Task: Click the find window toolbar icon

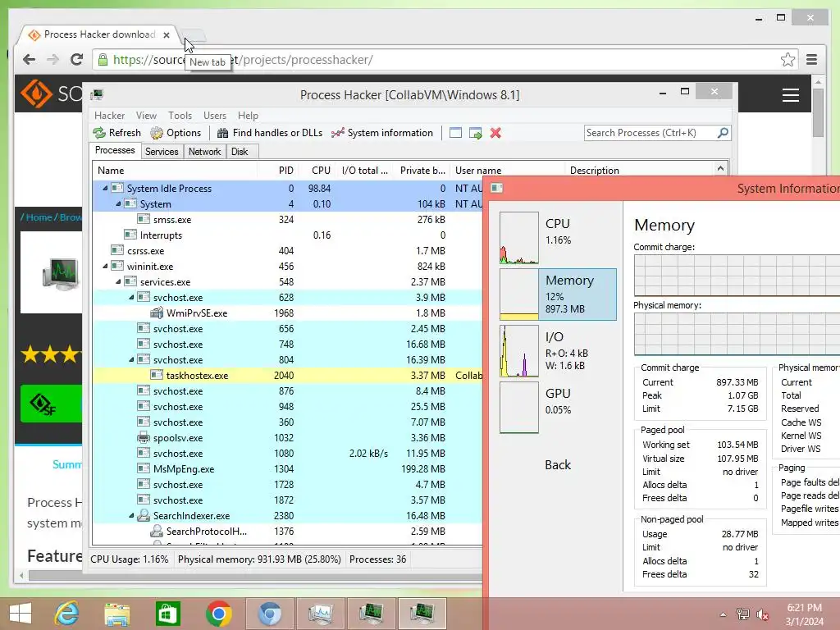Action: tap(455, 133)
